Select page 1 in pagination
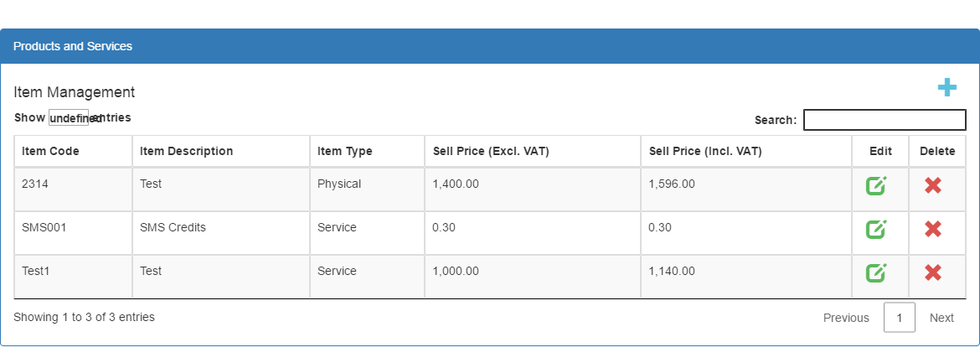980x363 pixels. click(x=900, y=318)
